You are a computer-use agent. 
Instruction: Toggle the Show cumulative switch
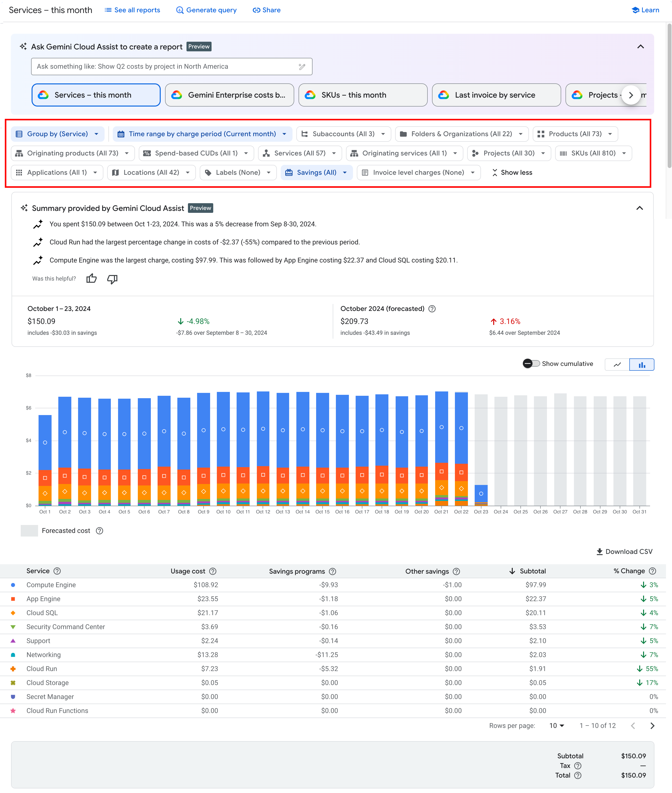[531, 363]
